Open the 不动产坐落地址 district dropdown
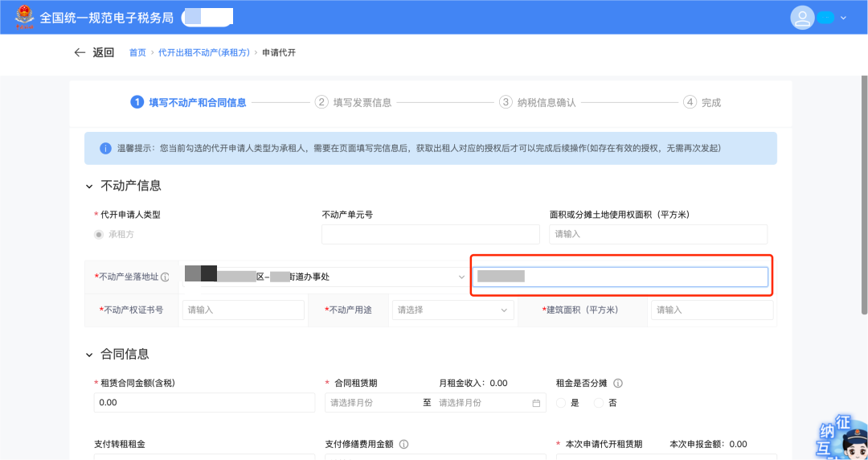The width and height of the screenshot is (868, 460). pyautogui.click(x=325, y=277)
